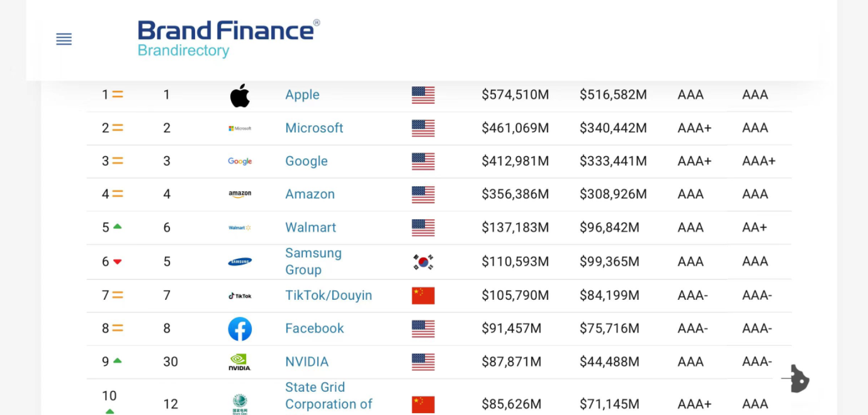This screenshot has height=415, width=868.
Task: Click the floating arrow button at right
Action: (x=798, y=378)
